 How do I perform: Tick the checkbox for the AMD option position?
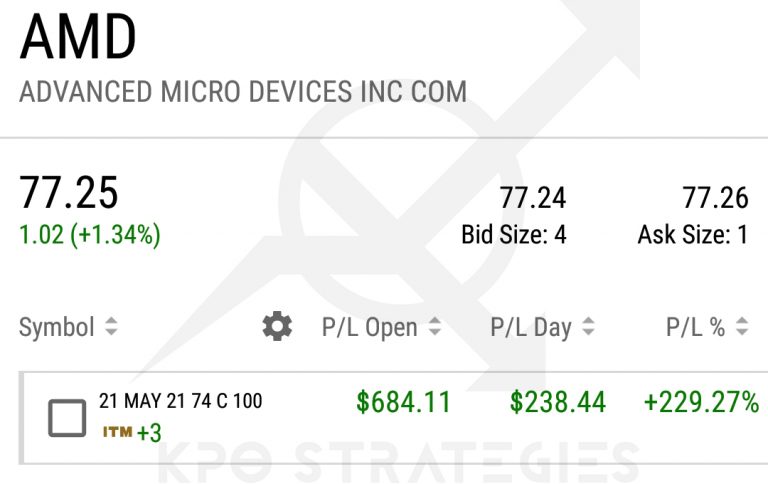pos(67,417)
